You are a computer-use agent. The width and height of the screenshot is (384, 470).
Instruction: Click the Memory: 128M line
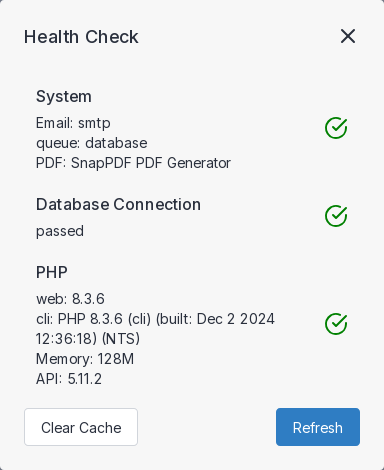pos(85,359)
